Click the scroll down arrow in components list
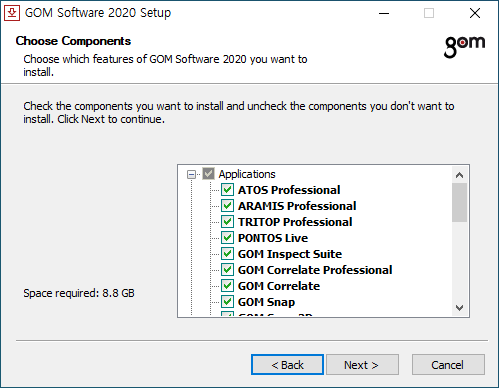Screen dimensions: 499x388 pos(460,307)
